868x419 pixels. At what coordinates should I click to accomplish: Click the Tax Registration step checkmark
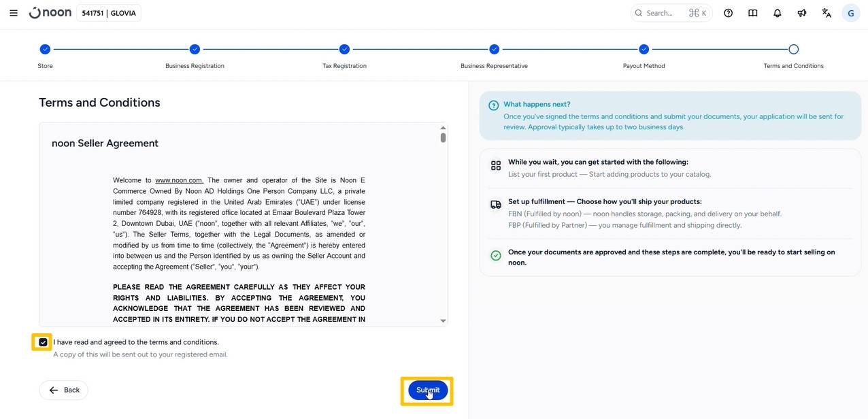click(344, 49)
